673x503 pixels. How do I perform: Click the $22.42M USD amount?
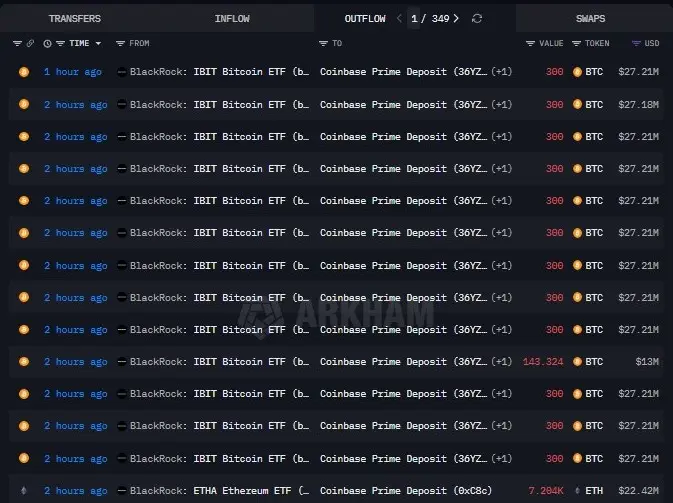click(638, 490)
